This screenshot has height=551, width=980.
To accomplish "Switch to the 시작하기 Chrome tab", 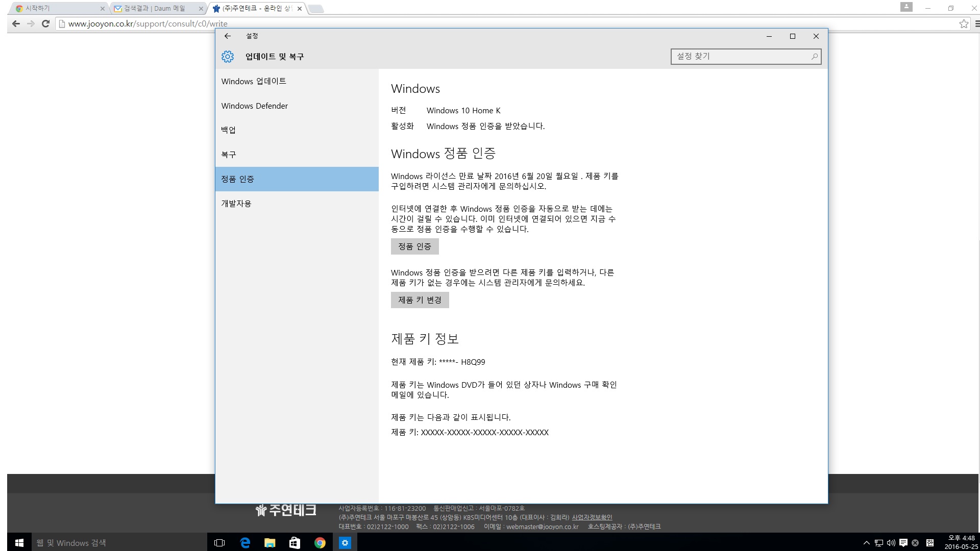I will (59, 9).
